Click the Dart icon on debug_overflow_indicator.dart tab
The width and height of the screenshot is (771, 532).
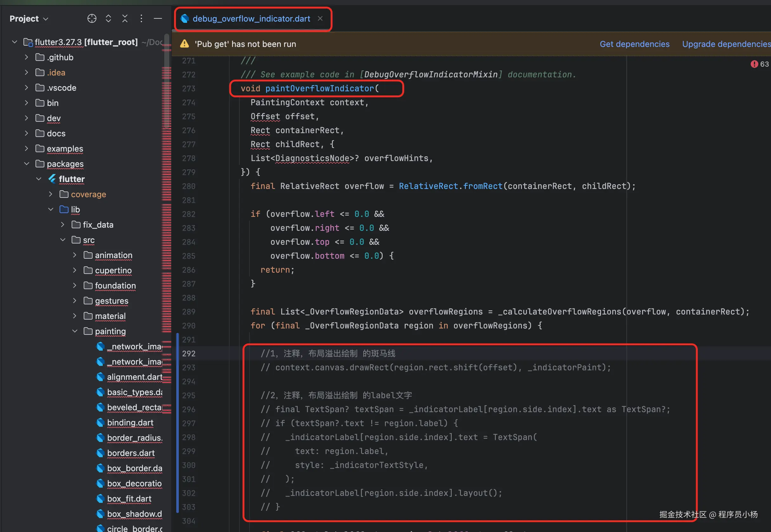click(x=185, y=19)
